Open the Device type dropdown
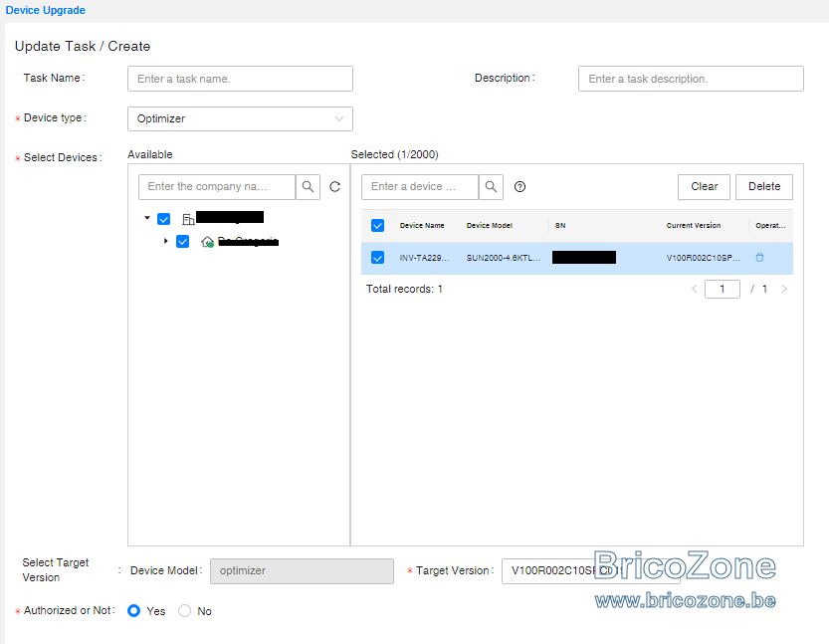The width and height of the screenshot is (829, 644). click(x=240, y=119)
